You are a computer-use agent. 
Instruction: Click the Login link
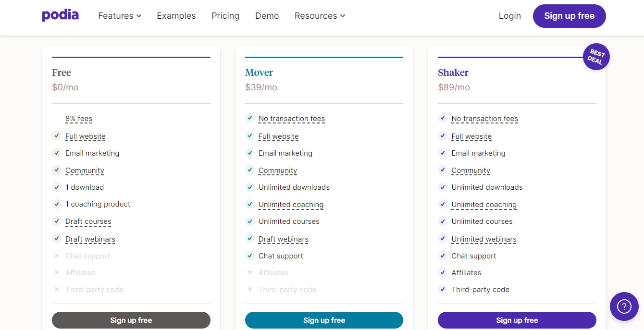[509, 16]
